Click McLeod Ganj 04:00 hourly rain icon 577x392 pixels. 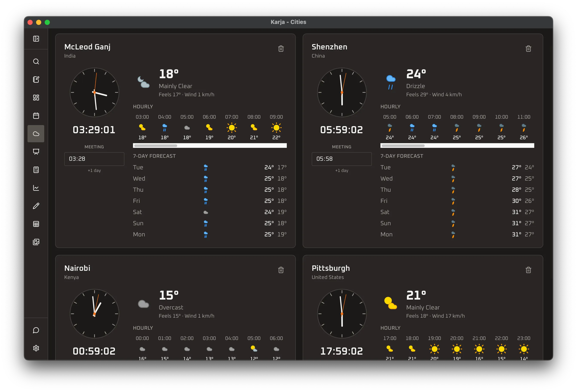[165, 128]
